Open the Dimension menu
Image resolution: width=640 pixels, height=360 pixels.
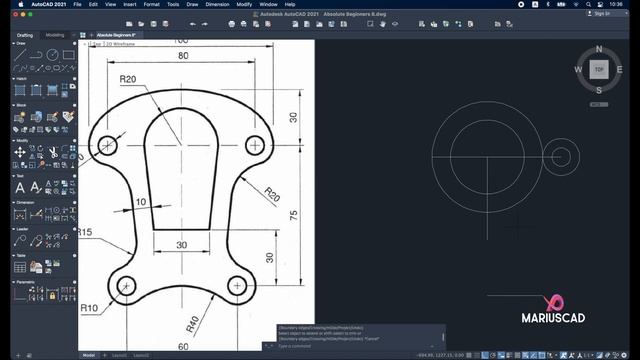point(217,4)
